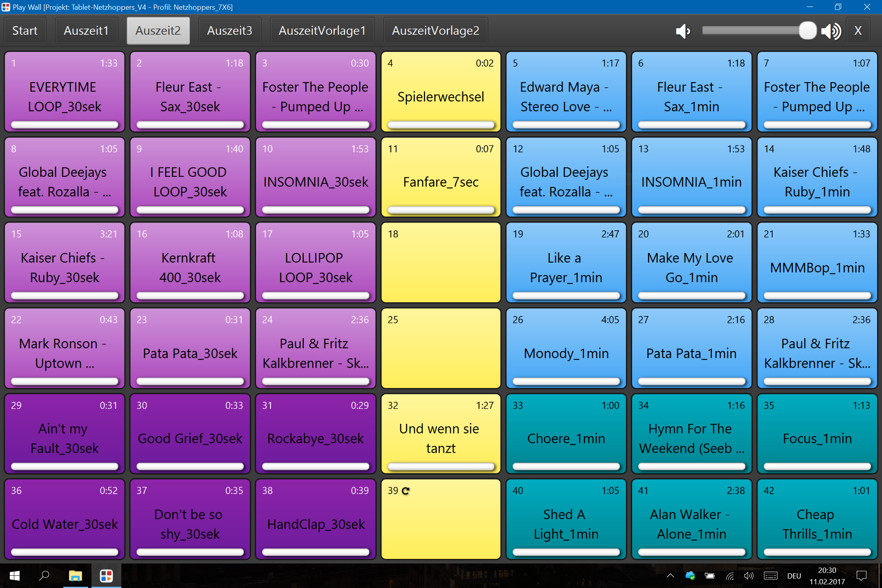Open the Auszeit3 tab
Screen dimensions: 882x588
pos(229,31)
